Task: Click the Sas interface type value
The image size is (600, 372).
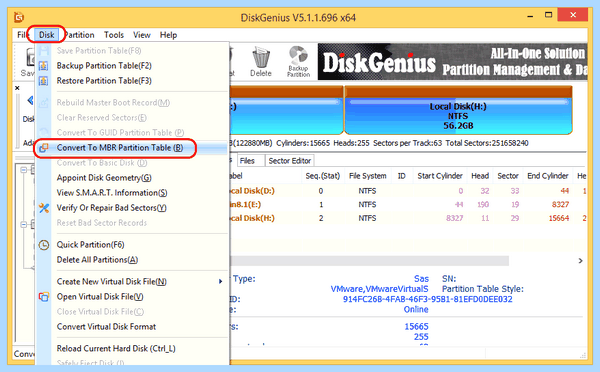Action: point(421,279)
